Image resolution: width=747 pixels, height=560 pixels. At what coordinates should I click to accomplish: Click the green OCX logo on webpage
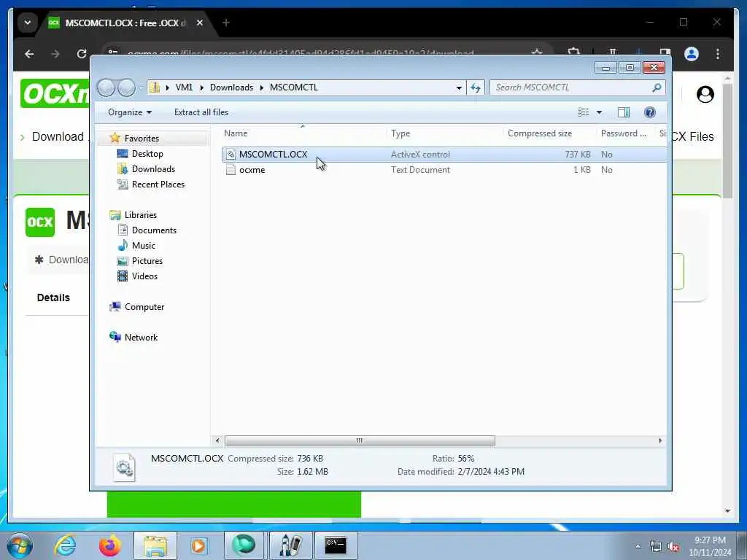pos(40,222)
